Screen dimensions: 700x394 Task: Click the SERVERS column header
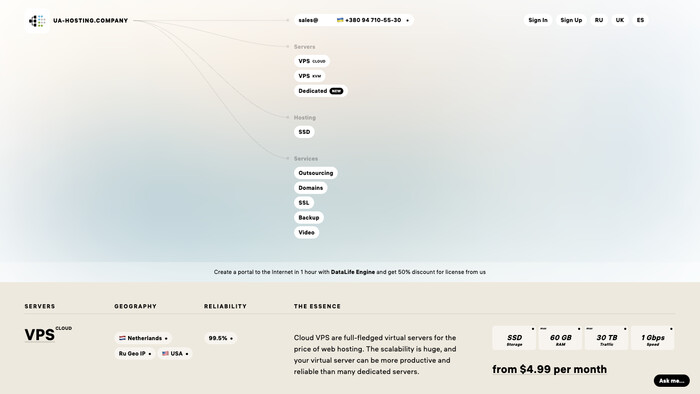pos(40,307)
